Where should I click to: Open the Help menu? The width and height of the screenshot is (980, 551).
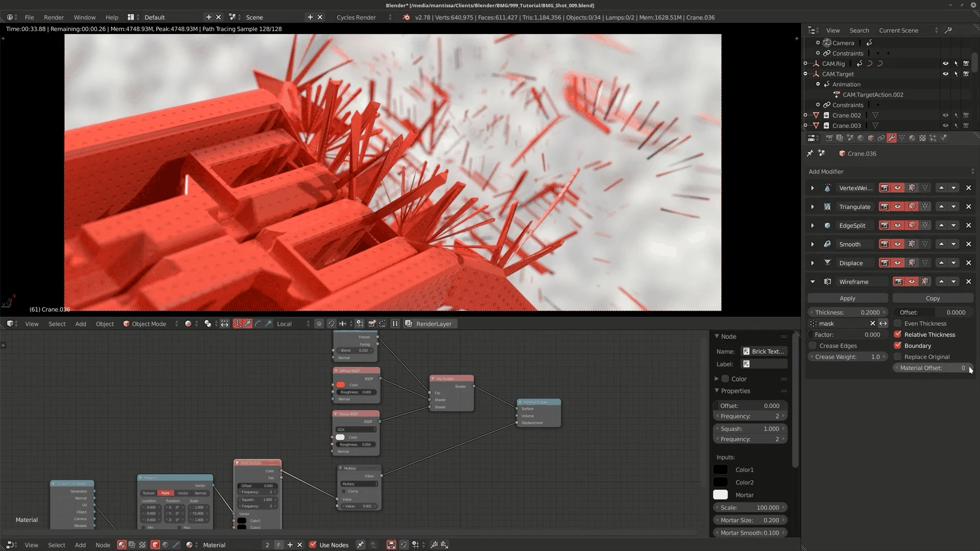coord(112,17)
